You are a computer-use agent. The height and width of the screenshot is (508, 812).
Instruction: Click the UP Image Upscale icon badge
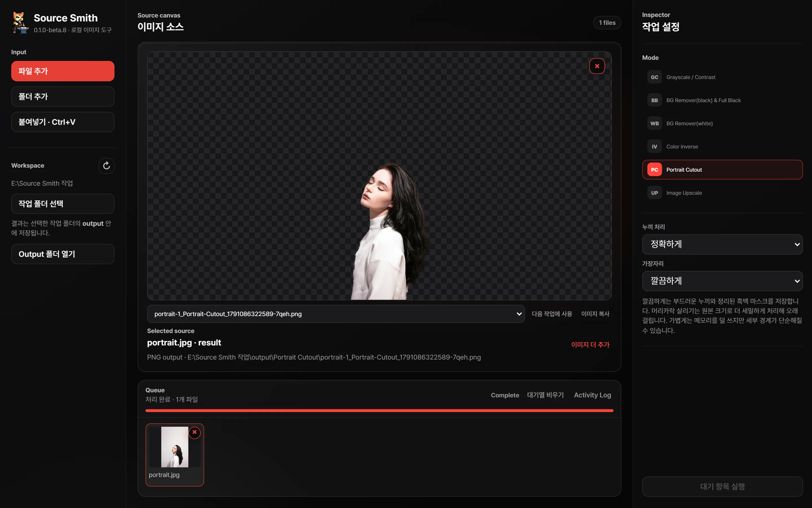click(654, 193)
